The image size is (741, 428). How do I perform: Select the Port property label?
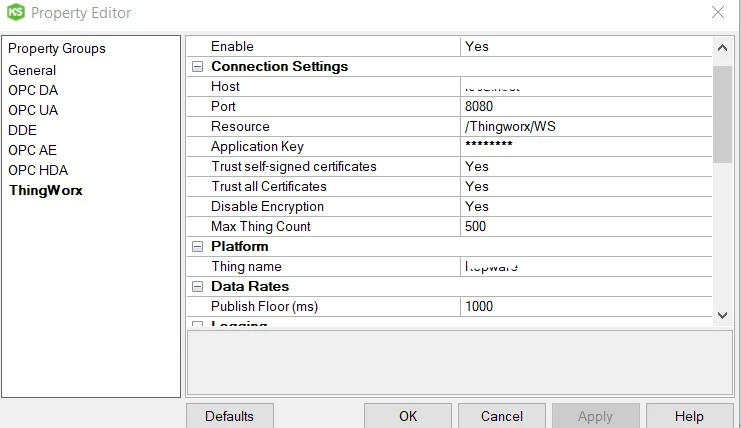[223, 106]
